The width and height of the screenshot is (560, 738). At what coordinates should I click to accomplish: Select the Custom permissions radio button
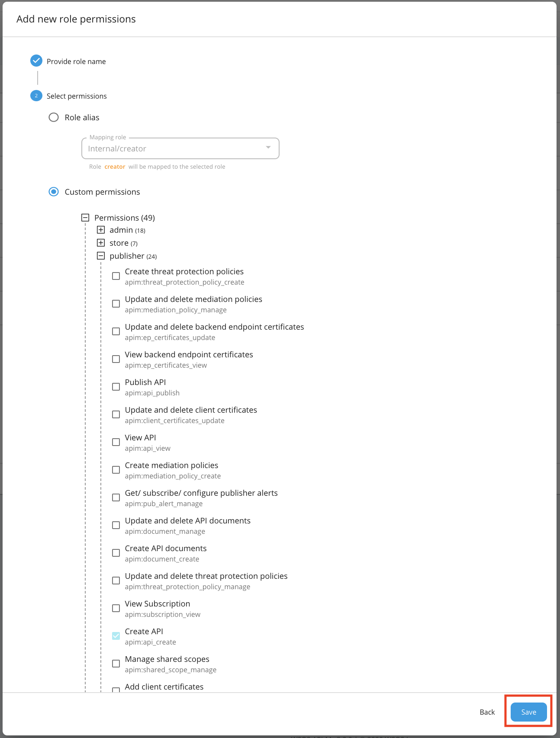tap(54, 192)
